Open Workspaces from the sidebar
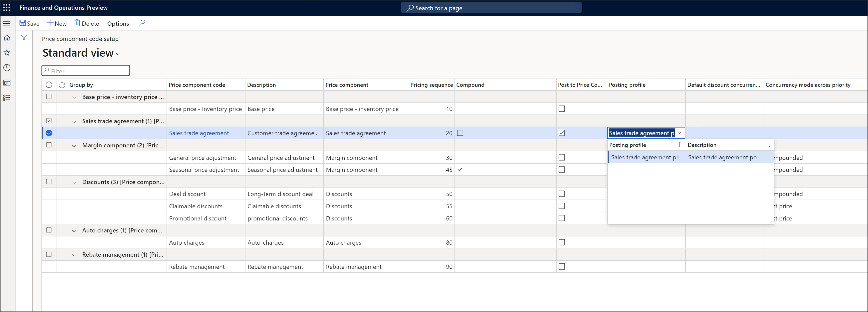868x312 pixels. point(7,83)
